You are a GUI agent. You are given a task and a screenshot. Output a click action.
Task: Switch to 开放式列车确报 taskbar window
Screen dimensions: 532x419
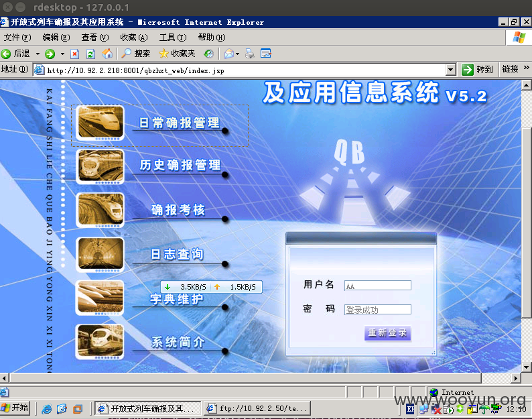147,408
